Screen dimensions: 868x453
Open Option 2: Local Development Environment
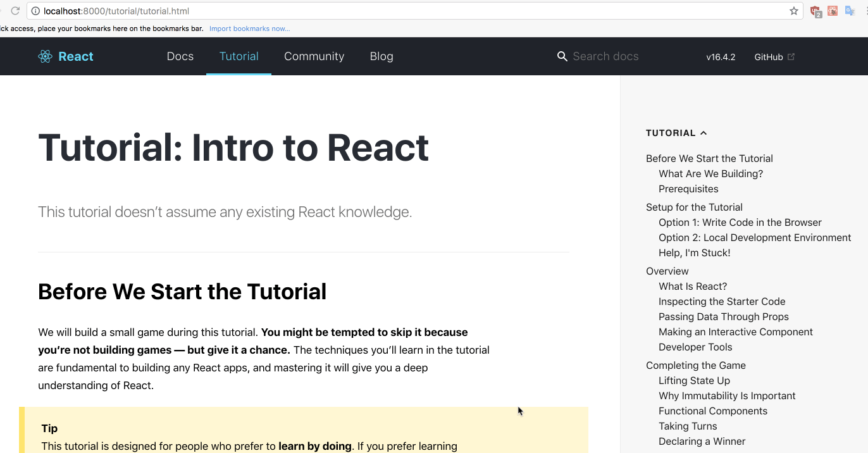tap(755, 237)
